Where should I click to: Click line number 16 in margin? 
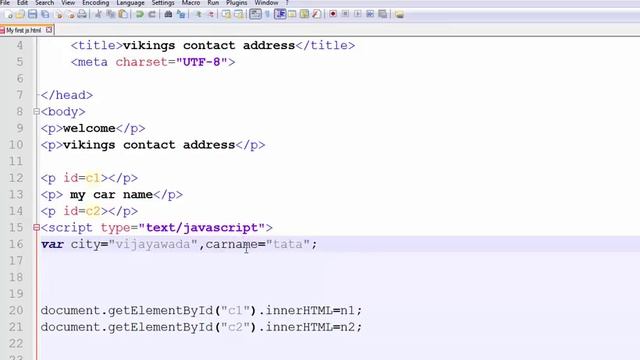tap(16, 244)
